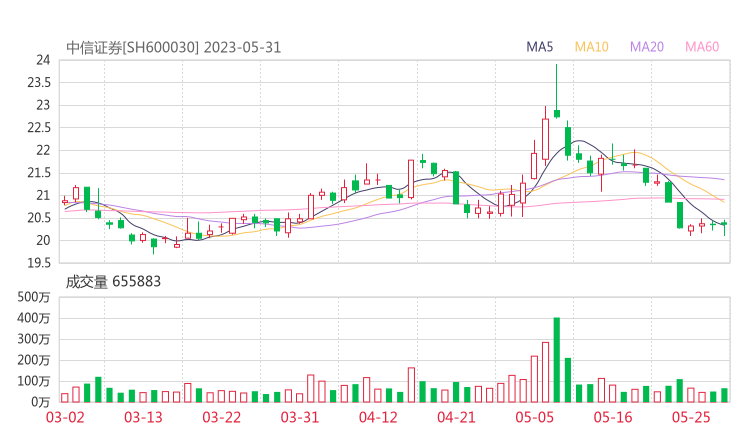740x440 pixels.
Task: Click the 03-31 date axis label
Action: click(300, 417)
